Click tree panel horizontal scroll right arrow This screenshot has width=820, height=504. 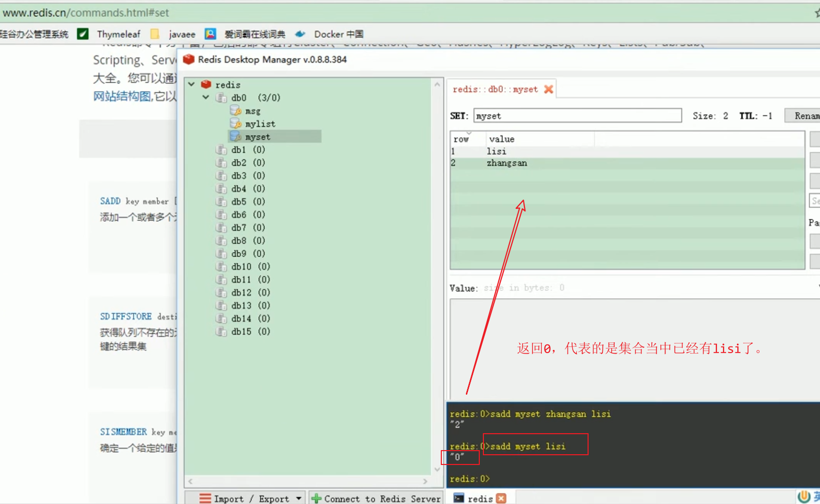pyautogui.click(x=425, y=481)
